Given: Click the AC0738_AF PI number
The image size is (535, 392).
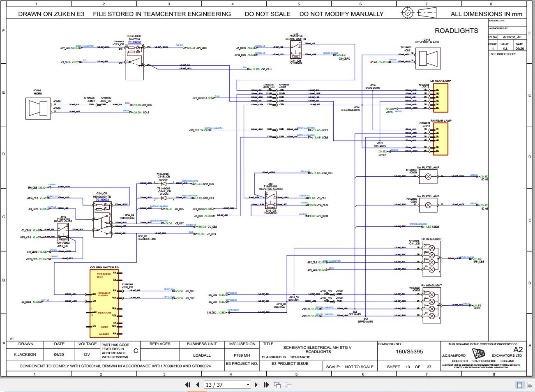Looking at the screenshot, I should point(512,37).
